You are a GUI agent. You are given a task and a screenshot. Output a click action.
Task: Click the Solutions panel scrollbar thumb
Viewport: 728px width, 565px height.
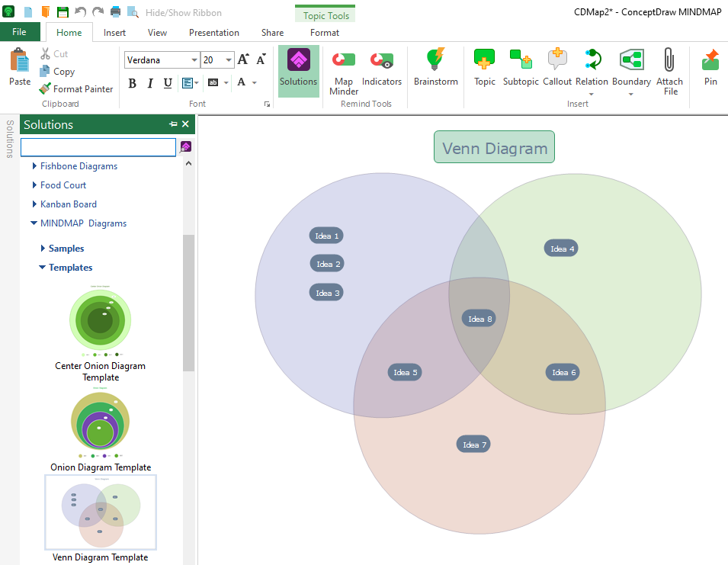(x=188, y=303)
